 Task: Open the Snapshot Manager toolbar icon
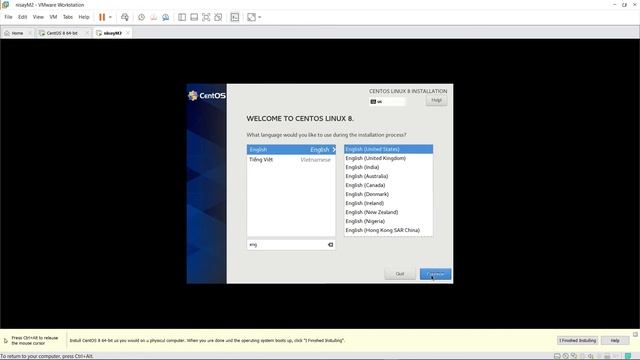(166, 17)
